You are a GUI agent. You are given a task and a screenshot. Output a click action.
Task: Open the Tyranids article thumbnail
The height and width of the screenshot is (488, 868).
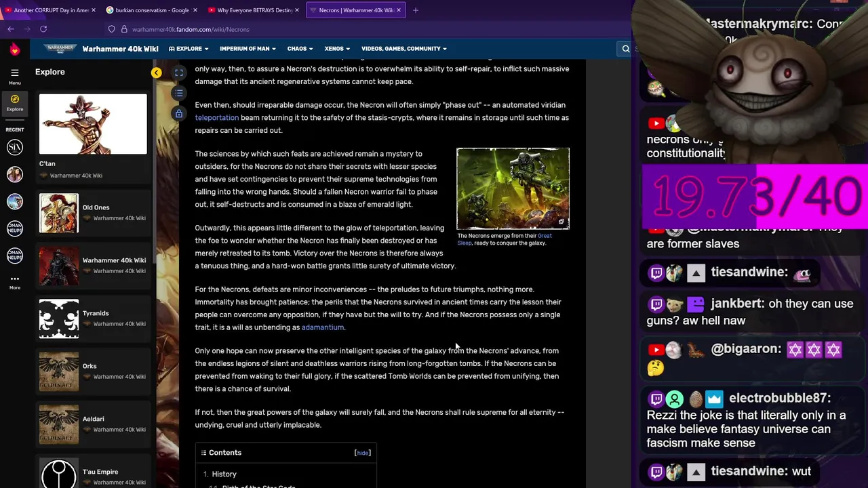59,319
